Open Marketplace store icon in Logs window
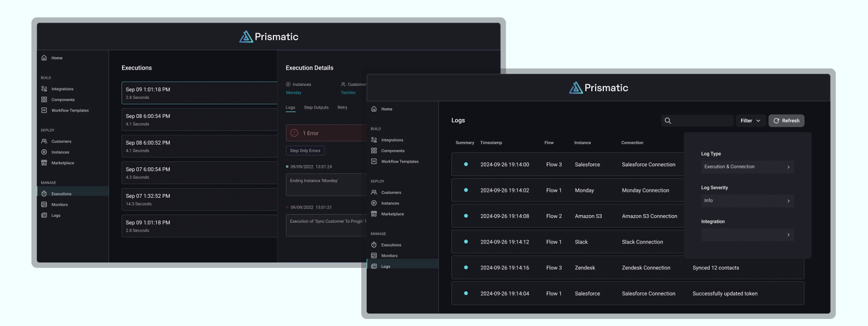 click(x=374, y=214)
